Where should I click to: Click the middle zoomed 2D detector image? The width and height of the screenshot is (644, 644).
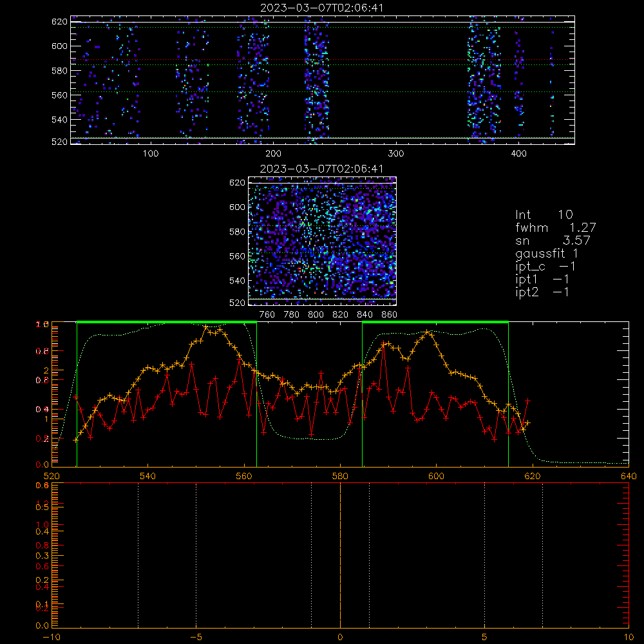tap(323, 241)
